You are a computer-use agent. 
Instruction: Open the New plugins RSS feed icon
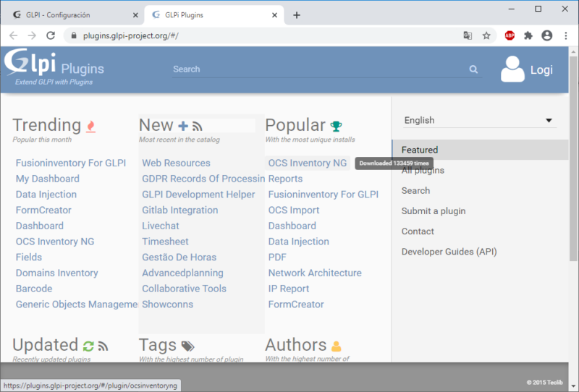[197, 126]
